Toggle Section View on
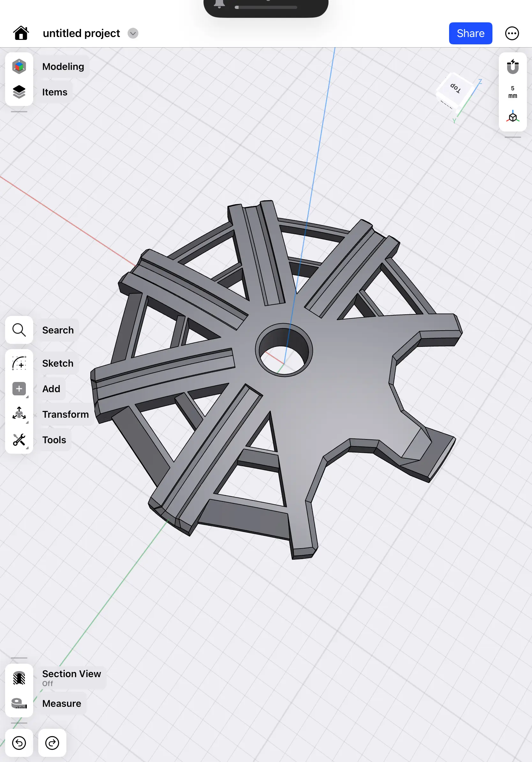Image resolution: width=532 pixels, height=762 pixels. click(x=19, y=678)
